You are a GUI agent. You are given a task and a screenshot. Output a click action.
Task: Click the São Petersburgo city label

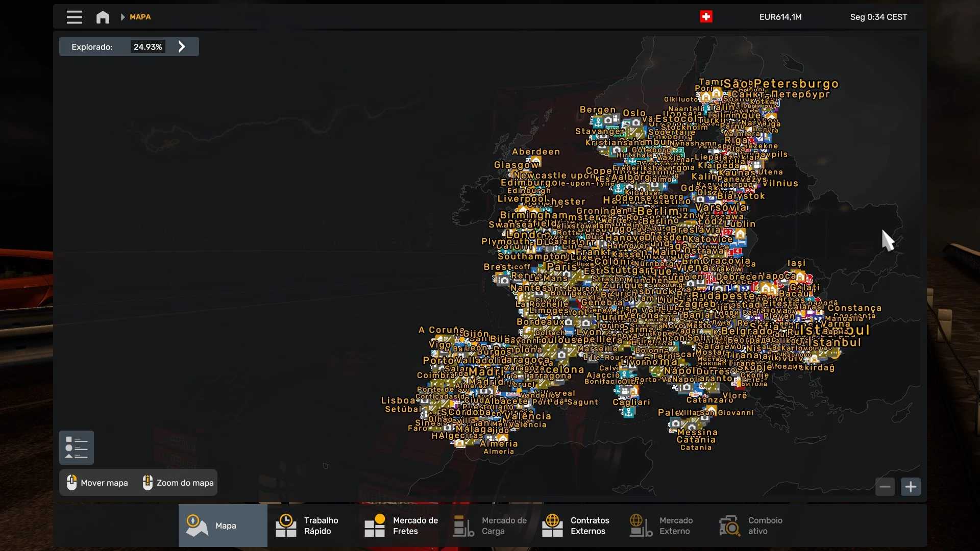pos(781,84)
